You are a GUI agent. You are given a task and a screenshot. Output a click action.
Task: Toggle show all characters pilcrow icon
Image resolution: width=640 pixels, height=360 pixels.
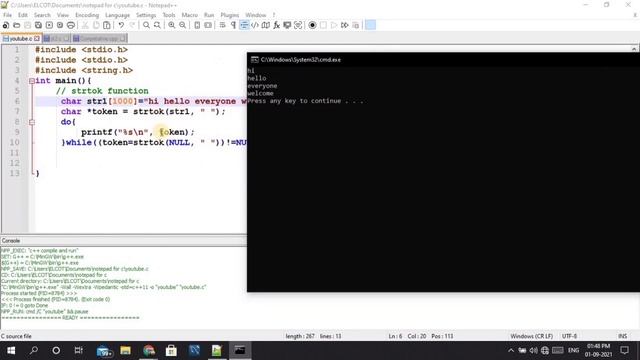tap(233, 25)
